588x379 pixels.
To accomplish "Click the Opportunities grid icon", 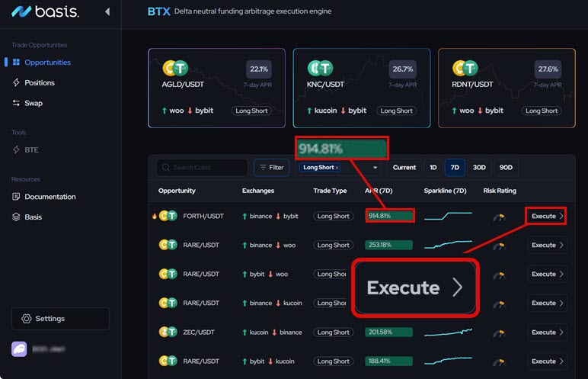I will [x=16, y=62].
